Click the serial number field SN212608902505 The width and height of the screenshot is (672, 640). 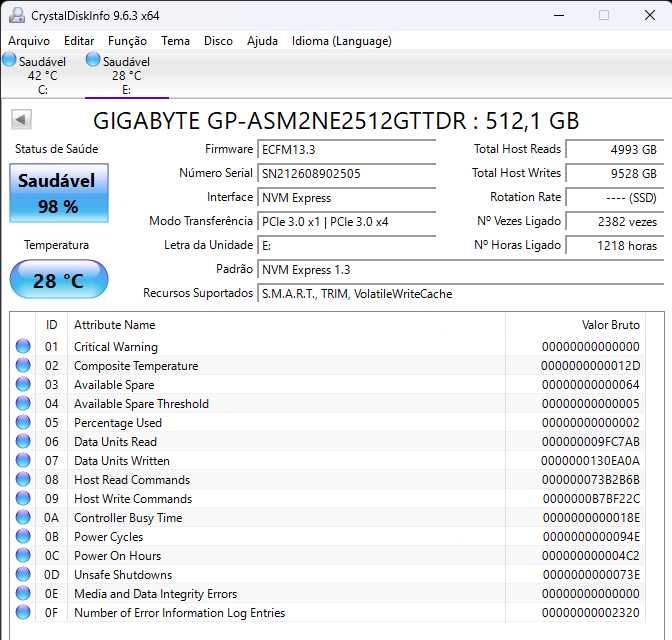[346, 174]
